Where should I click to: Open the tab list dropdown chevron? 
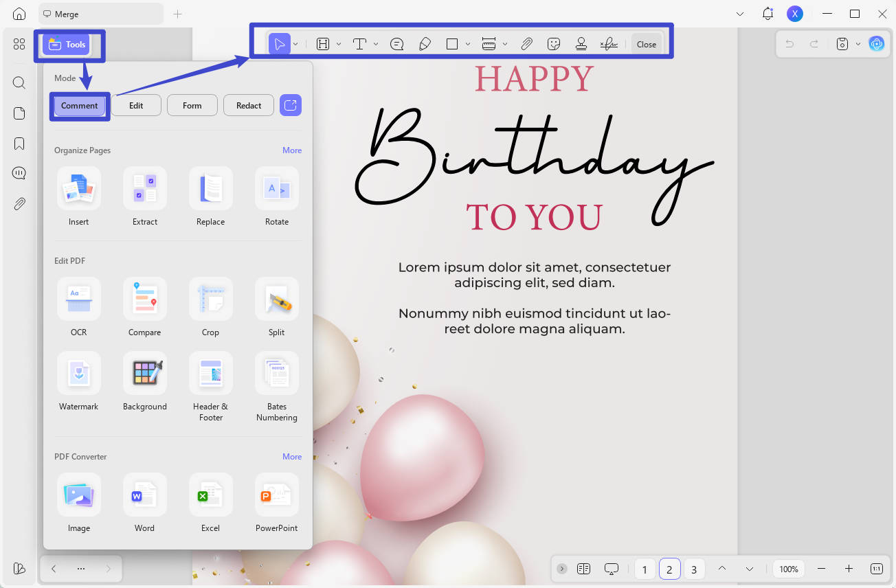(x=739, y=14)
